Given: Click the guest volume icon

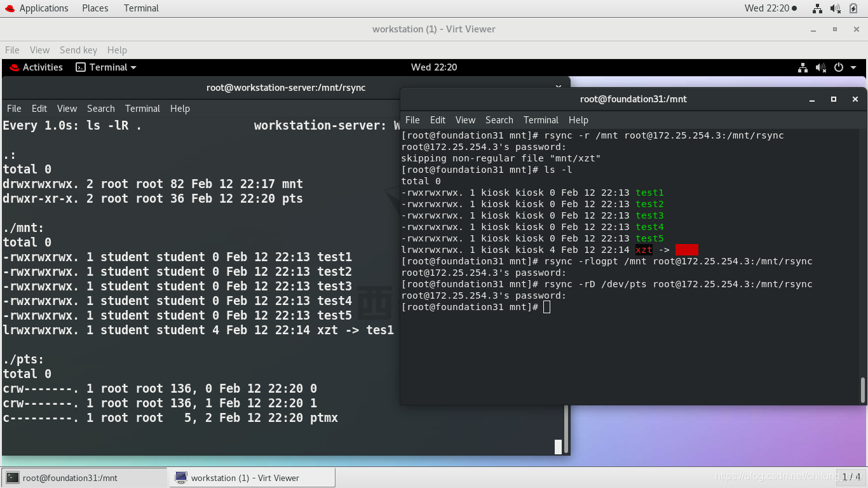Looking at the screenshot, I should pyautogui.click(x=821, y=67).
